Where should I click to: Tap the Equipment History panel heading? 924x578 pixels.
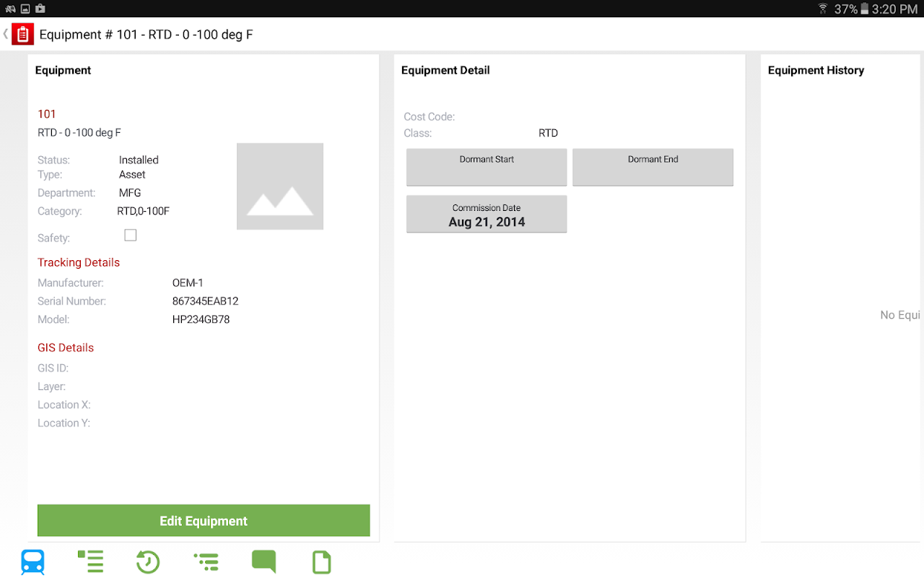click(816, 71)
